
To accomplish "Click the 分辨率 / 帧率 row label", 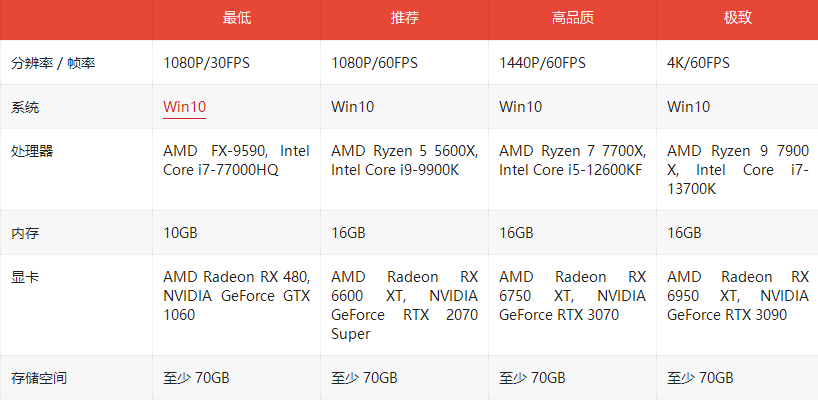I will coord(53,64).
